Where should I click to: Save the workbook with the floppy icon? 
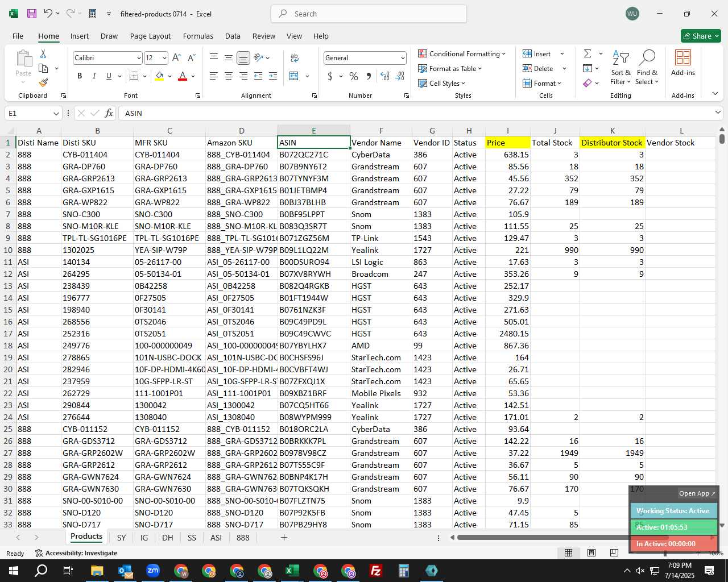pos(32,14)
